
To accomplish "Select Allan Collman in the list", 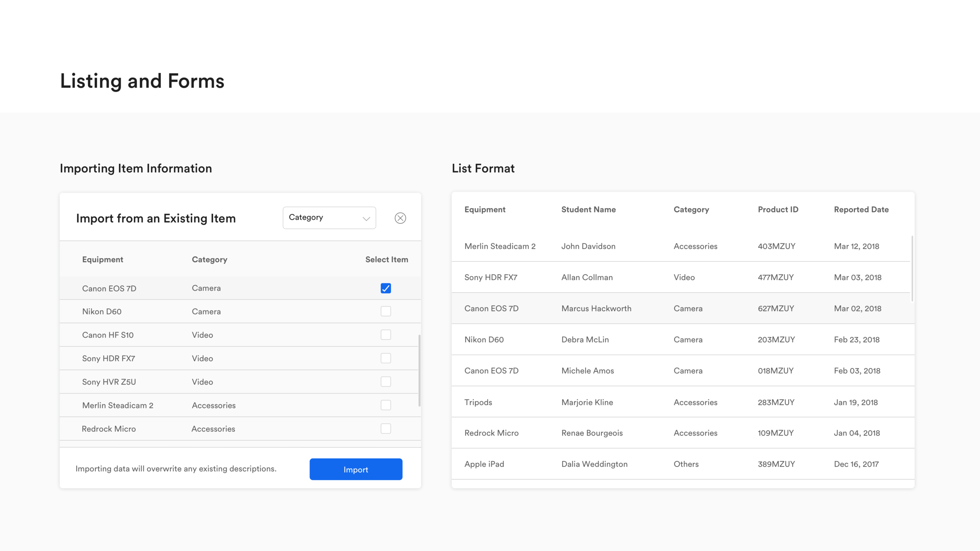I will click(587, 277).
